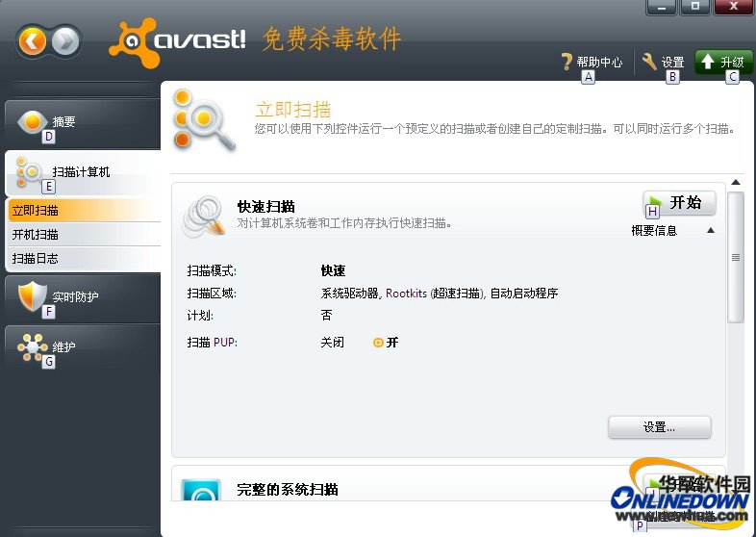Click the grey forward arrow button
Screen dimensions: 756x537
65,41
